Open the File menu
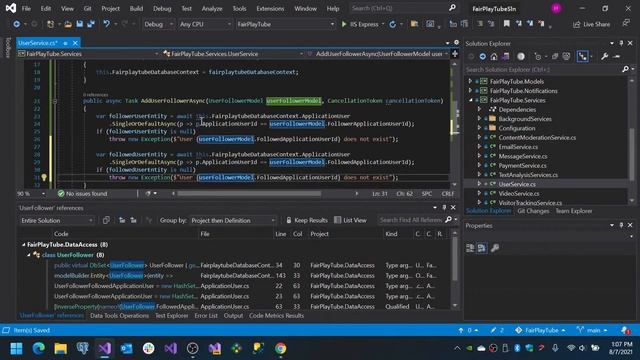 tap(26, 8)
